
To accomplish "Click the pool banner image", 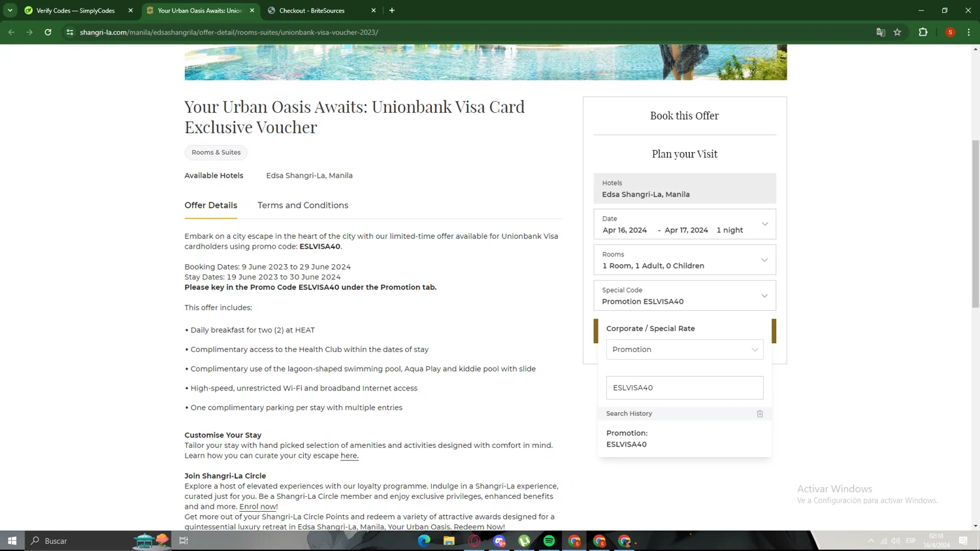I will click(485, 62).
